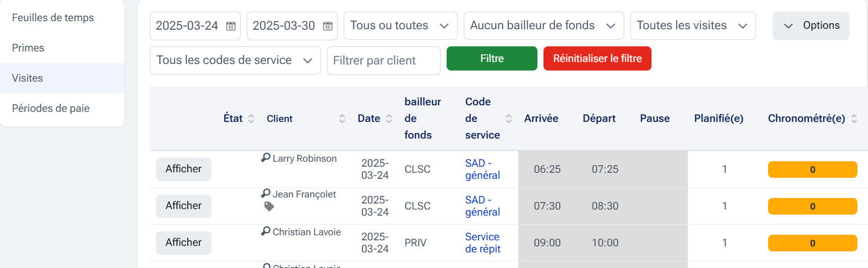Click the magnifier icon beside Jean Françolet
This screenshot has width=868, height=268.
265,193
